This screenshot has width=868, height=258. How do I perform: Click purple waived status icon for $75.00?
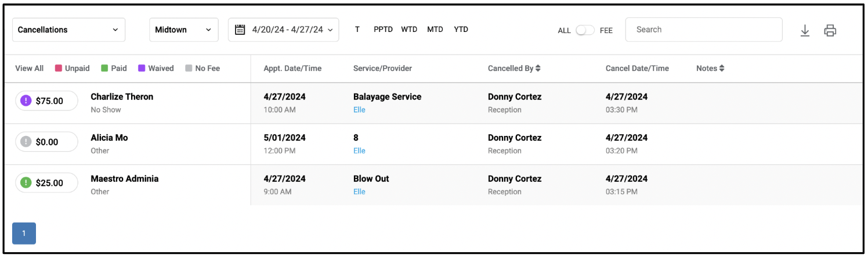pos(26,101)
